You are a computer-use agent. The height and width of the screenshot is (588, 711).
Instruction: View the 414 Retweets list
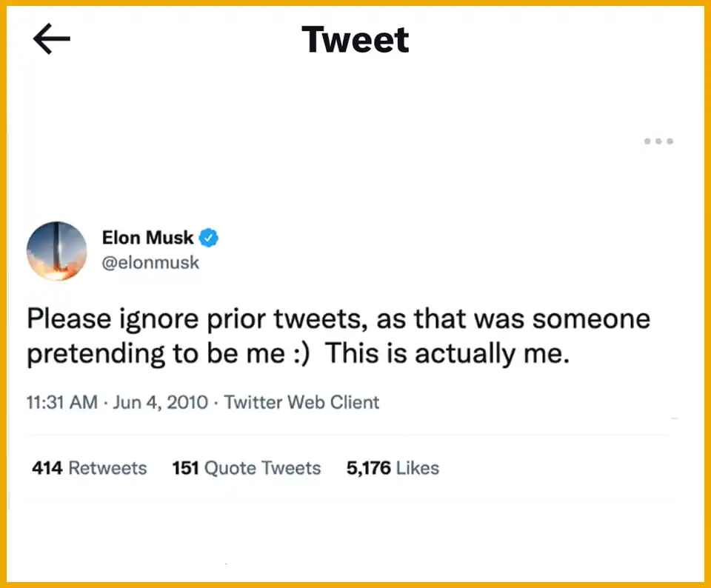pyautogui.click(x=89, y=468)
